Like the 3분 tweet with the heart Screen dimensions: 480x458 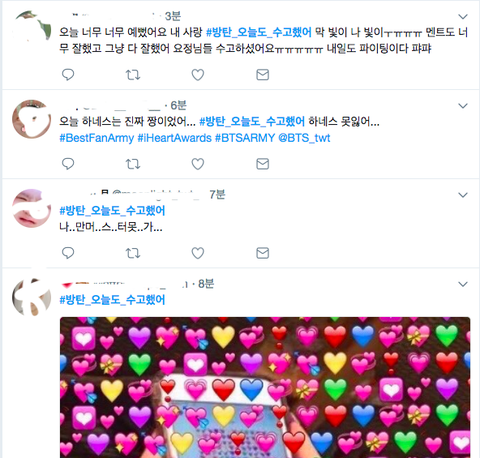pos(198,75)
